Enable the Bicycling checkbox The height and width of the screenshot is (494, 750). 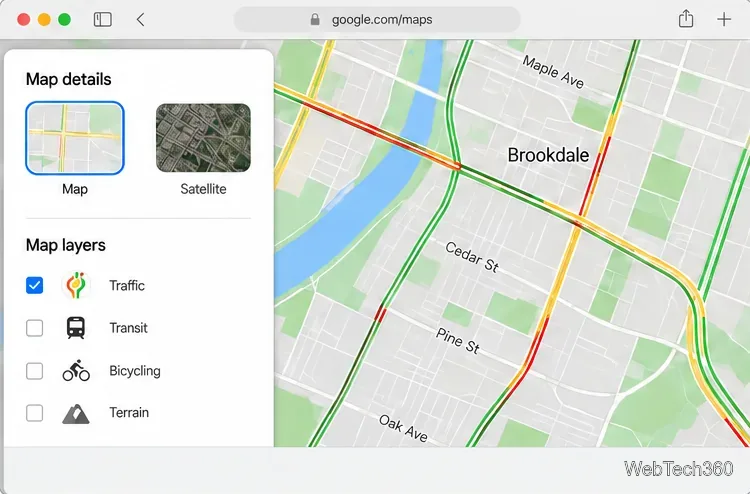[x=34, y=371]
